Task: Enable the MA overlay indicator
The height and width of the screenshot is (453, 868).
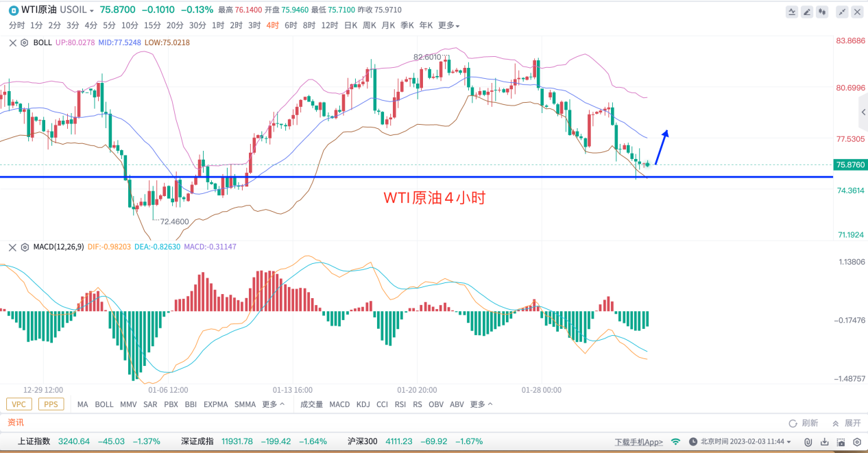Action: click(83, 404)
